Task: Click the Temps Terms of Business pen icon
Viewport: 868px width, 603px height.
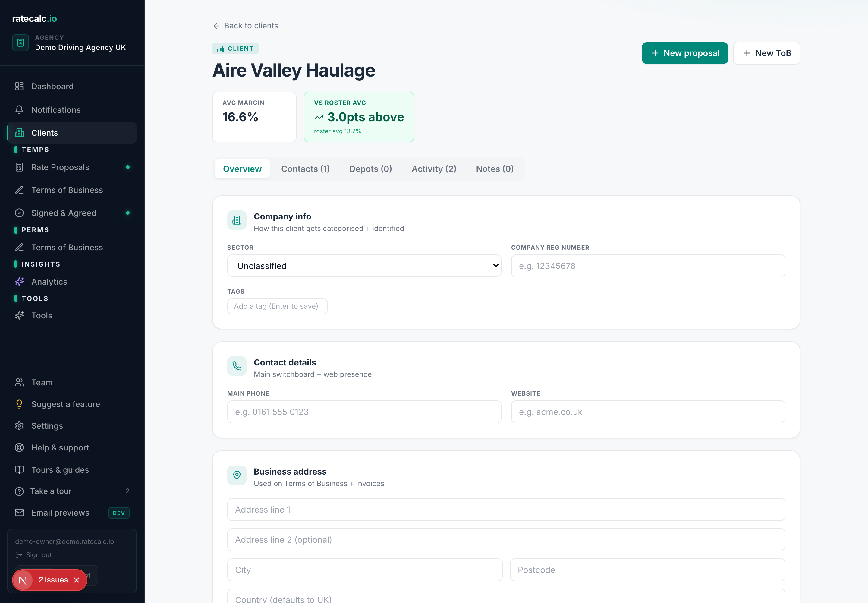Action: 19,190
